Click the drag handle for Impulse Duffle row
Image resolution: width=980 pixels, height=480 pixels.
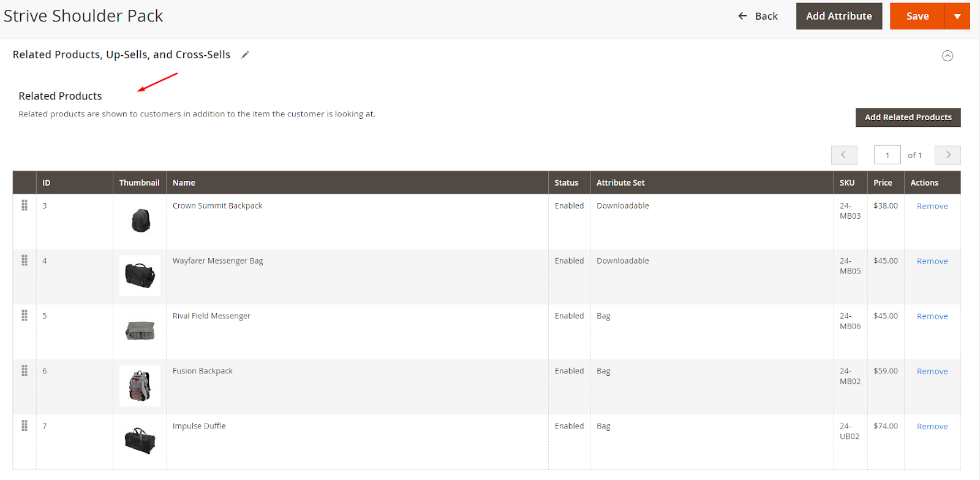tap(24, 425)
